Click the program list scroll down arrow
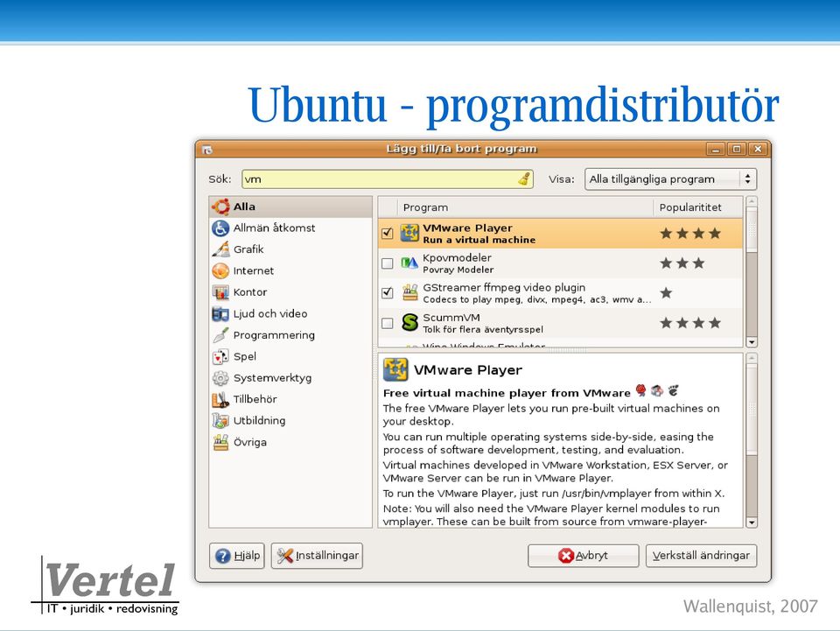Viewport: 840px width, 631px height. (x=752, y=341)
